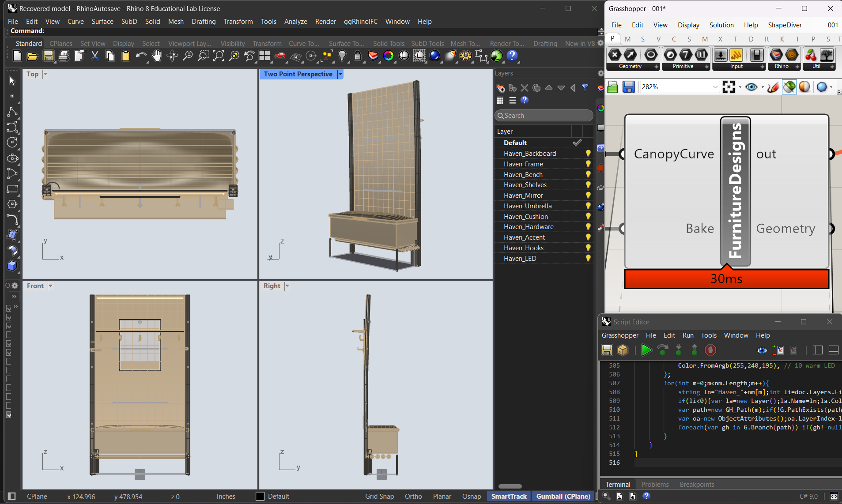Image resolution: width=842 pixels, height=504 pixels.
Task: Open Right viewport menu arrow
Action: pyautogui.click(x=287, y=286)
